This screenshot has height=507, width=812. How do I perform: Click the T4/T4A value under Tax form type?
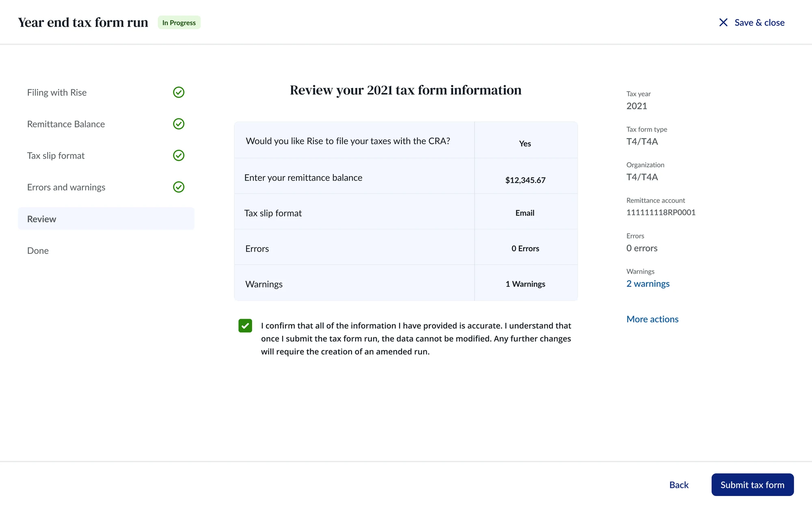point(642,142)
